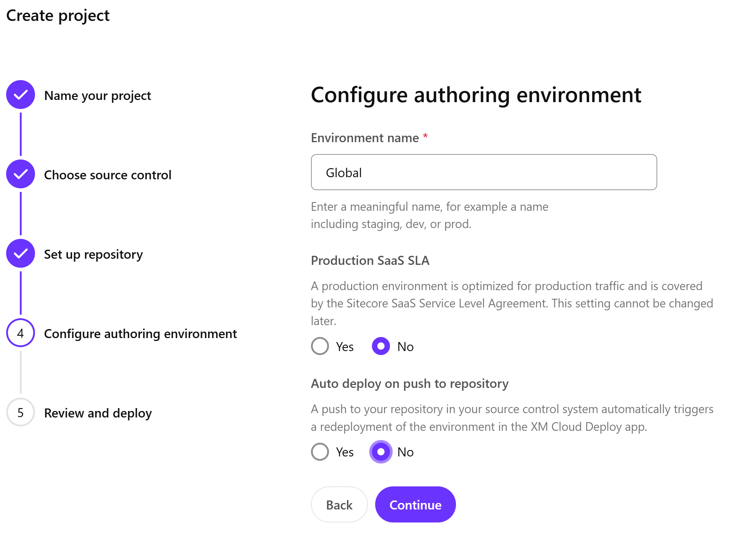Click the step 4 circle indicator

(x=21, y=333)
